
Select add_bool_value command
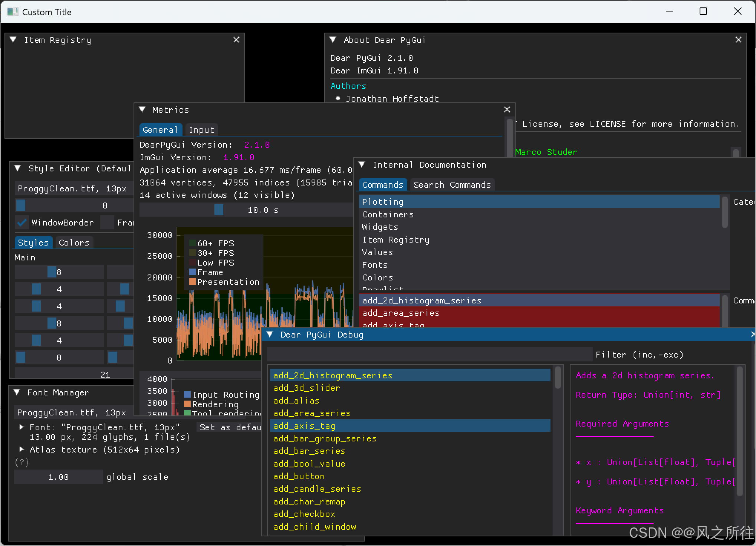(x=410, y=464)
